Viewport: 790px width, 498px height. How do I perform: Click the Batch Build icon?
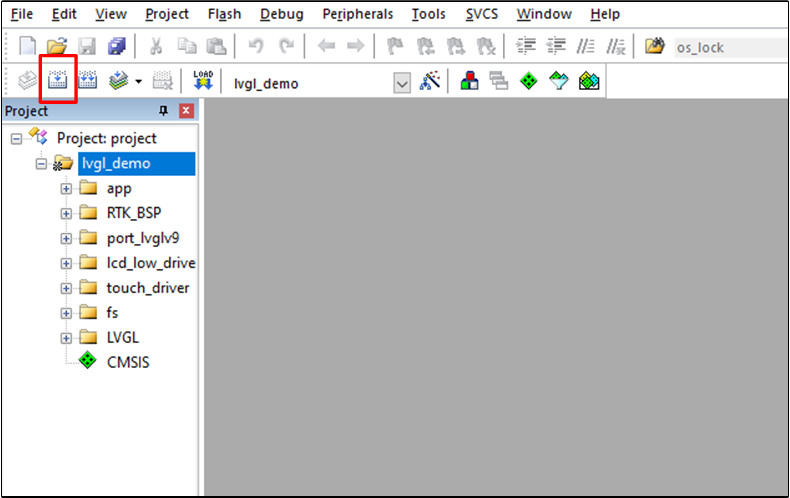tap(118, 80)
